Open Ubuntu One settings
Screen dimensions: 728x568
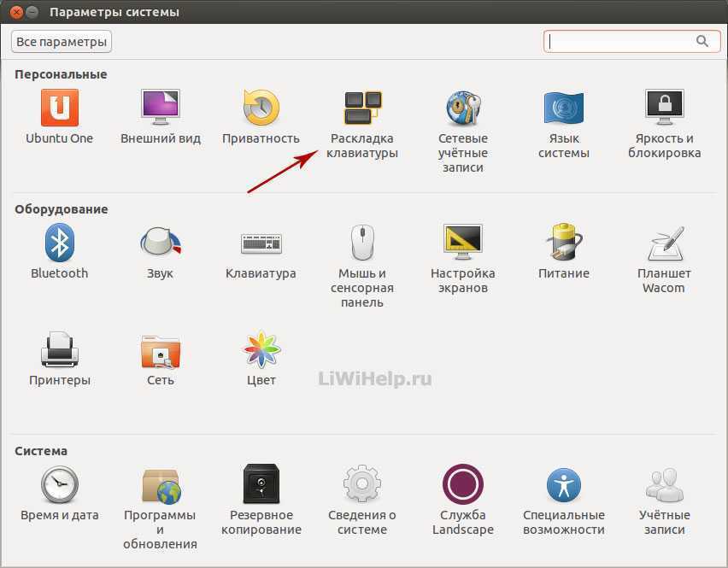point(59,109)
